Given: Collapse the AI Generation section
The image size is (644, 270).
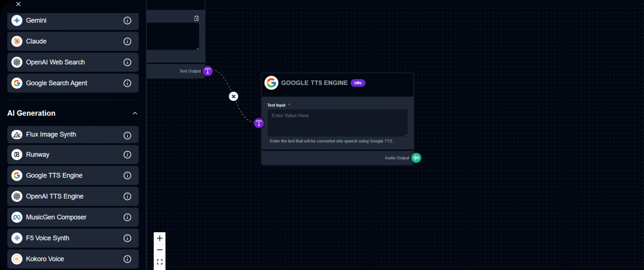Looking at the screenshot, I should pyautogui.click(x=135, y=113).
